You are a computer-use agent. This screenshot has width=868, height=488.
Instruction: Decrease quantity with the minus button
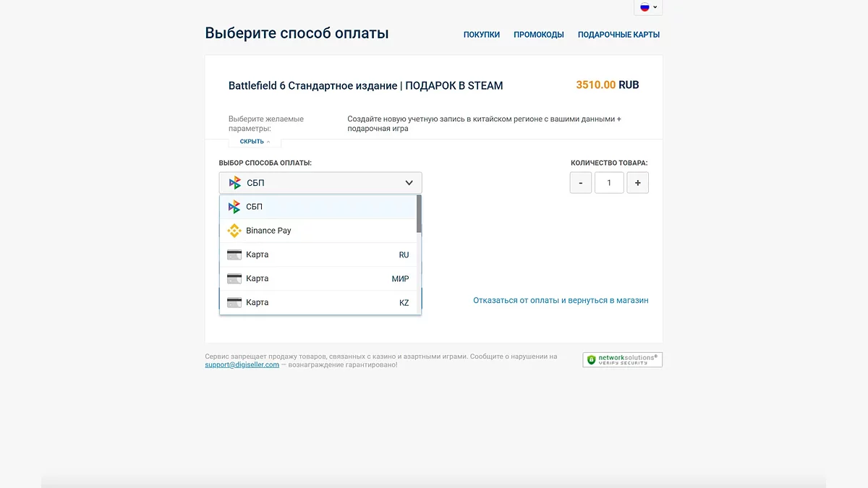coord(581,183)
